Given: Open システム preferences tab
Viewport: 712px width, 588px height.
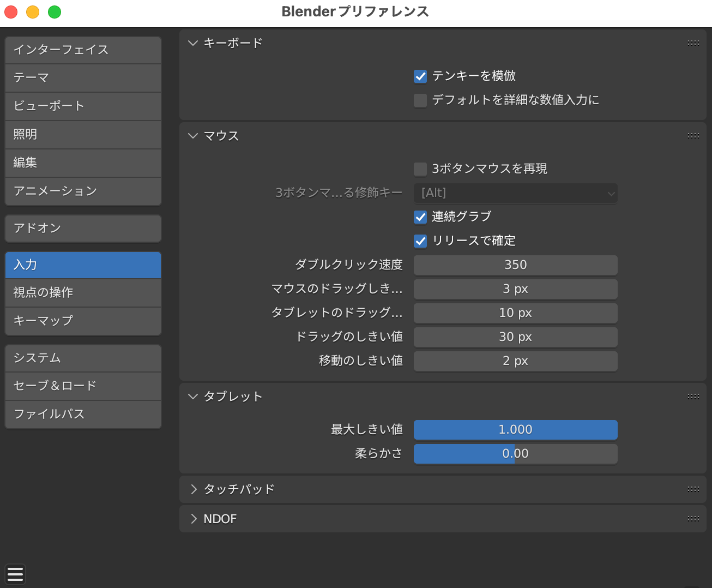Looking at the screenshot, I should click(83, 358).
